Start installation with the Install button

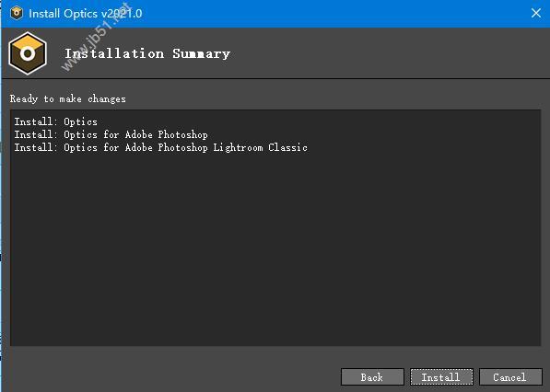(x=441, y=377)
